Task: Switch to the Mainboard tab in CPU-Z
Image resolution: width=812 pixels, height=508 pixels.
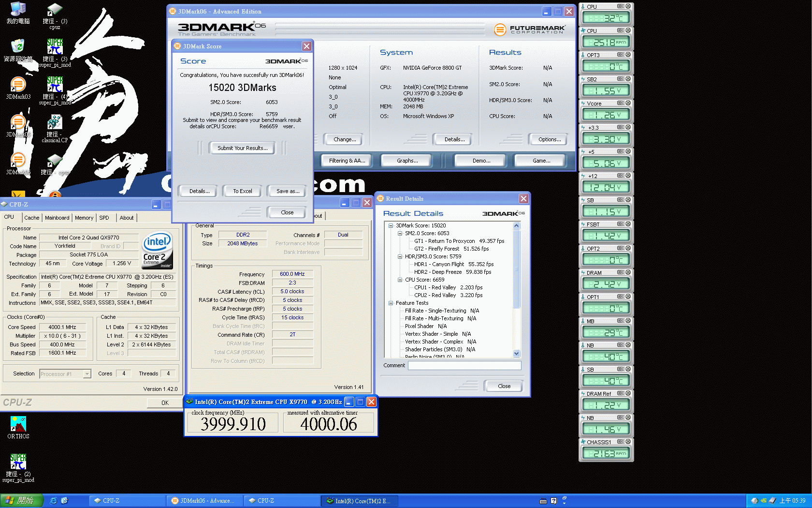Action: coord(57,218)
